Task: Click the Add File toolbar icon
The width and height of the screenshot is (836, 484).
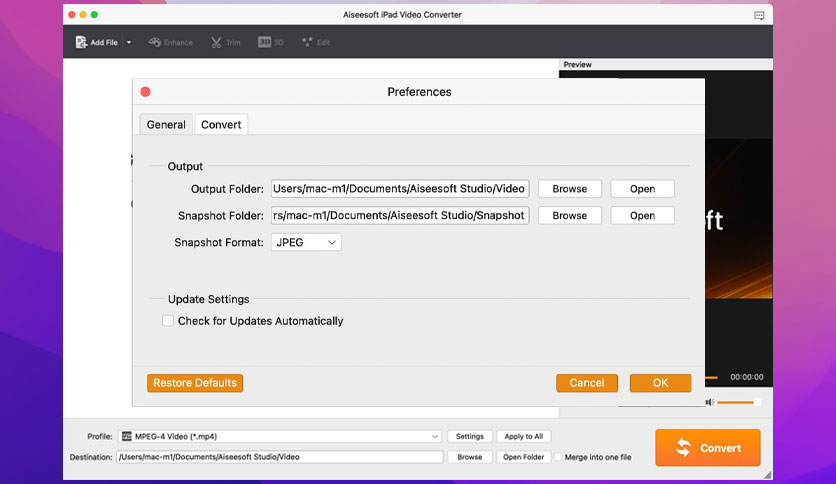Action: [81, 42]
